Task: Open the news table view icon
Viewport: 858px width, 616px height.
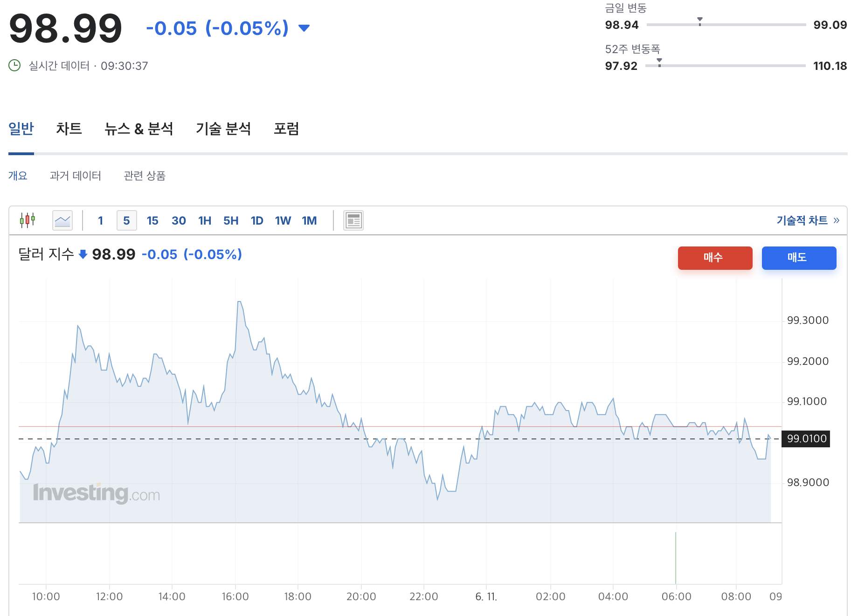Action: click(353, 220)
